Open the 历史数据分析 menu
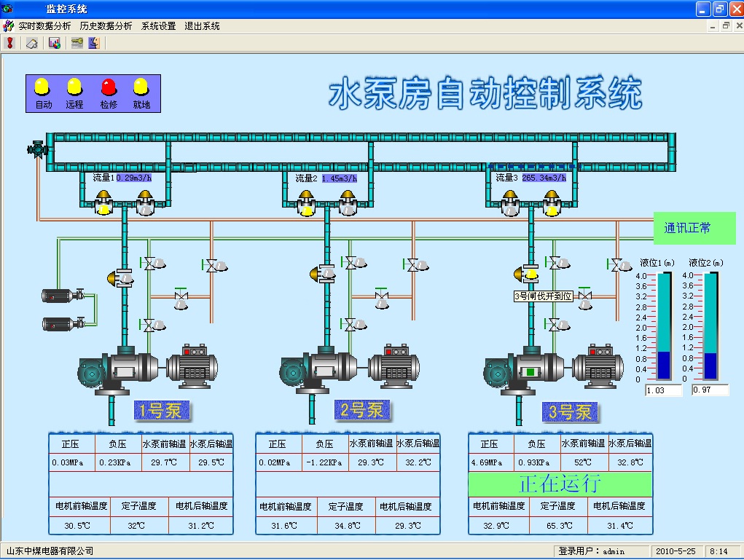Image resolution: width=744 pixels, height=560 pixels. click(x=106, y=26)
